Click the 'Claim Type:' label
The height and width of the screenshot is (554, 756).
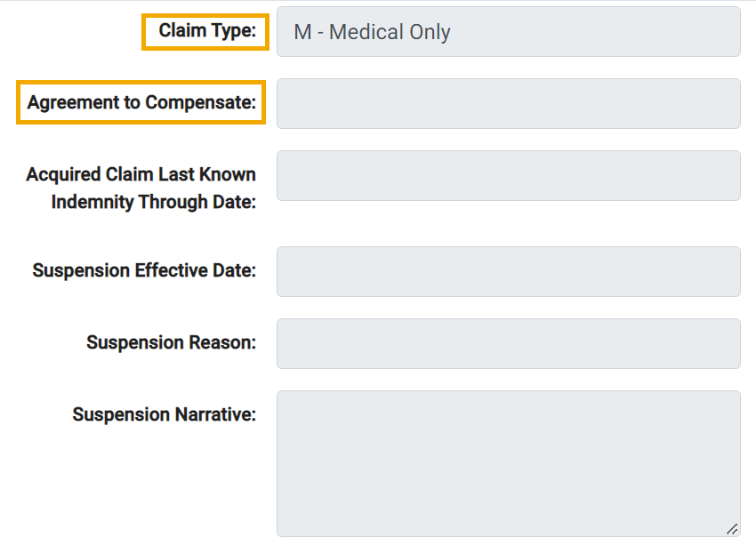207,31
